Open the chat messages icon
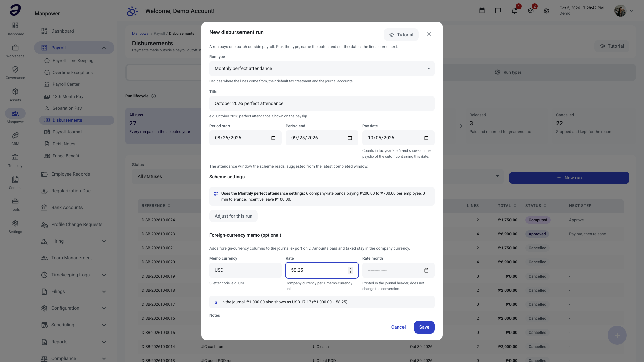 498,11
